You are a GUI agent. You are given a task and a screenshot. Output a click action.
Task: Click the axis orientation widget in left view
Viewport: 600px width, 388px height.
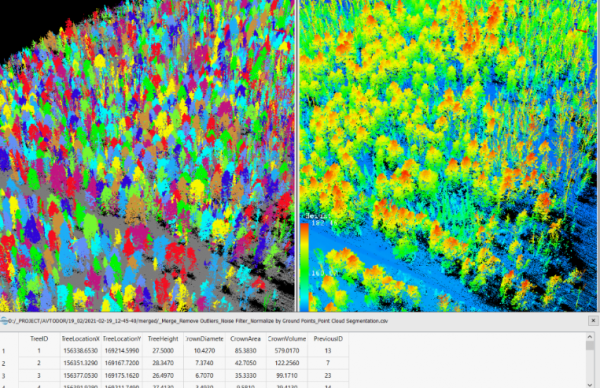279,28
